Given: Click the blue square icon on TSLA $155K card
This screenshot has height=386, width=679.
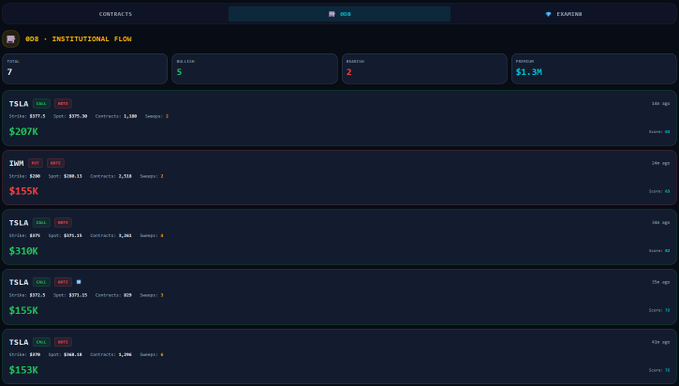Looking at the screenshot, I should coord(79,282).
